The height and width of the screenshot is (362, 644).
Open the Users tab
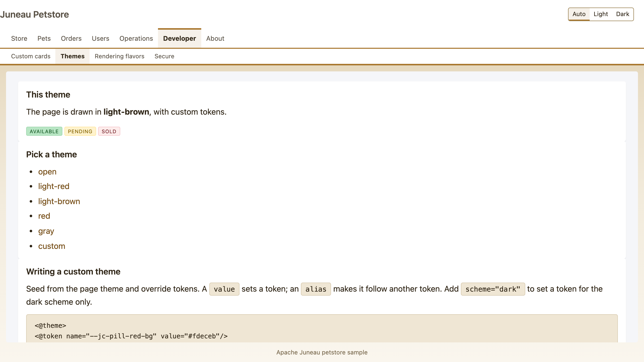(100, 38)
